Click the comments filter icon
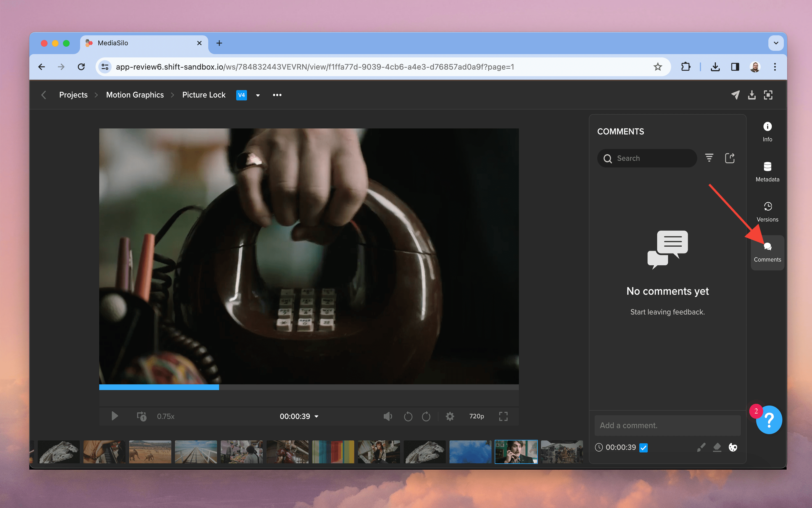Image resolution: width=812 pixels, height=508 pixels. 709,158
